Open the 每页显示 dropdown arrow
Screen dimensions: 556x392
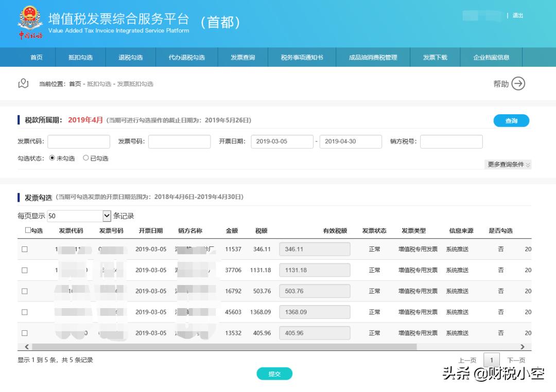pos(106,216)
